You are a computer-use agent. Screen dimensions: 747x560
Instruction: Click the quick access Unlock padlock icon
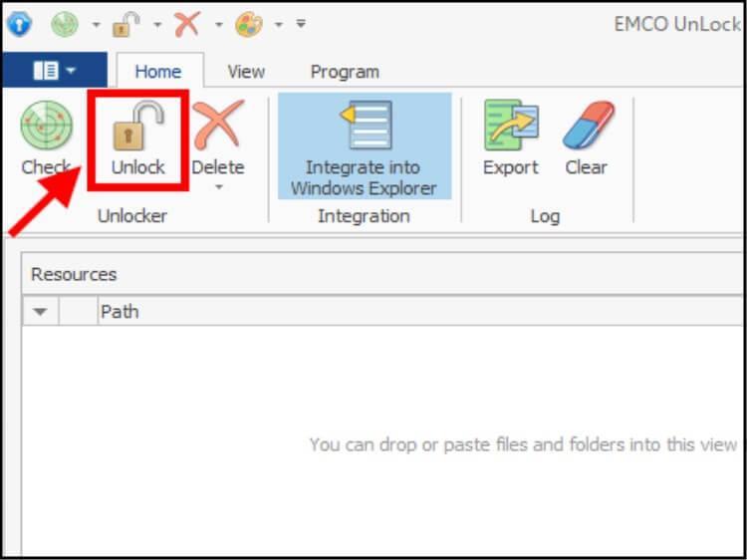pyautogui.click(x=126, y=24)
